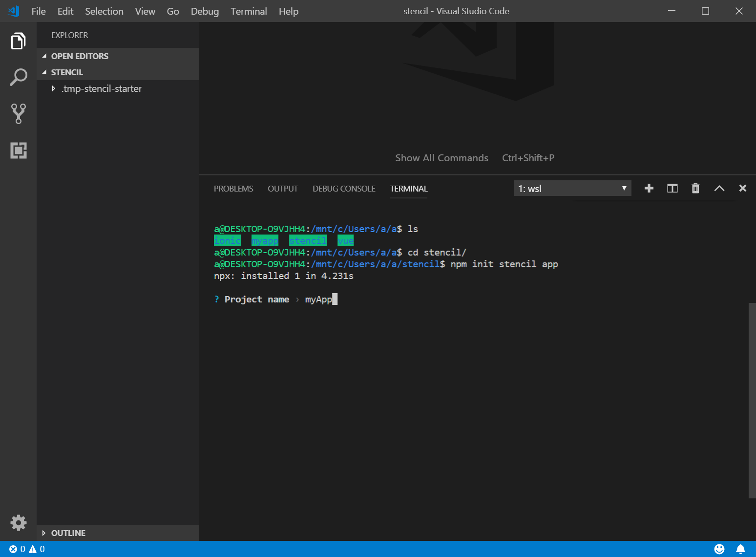Expand the OUTLINE section
The image size is (756, 557).
tap(68, 533)
